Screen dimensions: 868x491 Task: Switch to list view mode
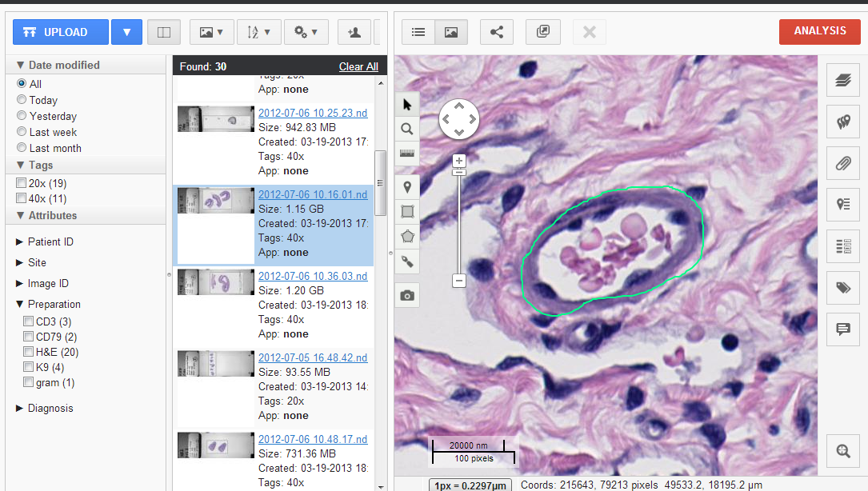click(418, 32)
